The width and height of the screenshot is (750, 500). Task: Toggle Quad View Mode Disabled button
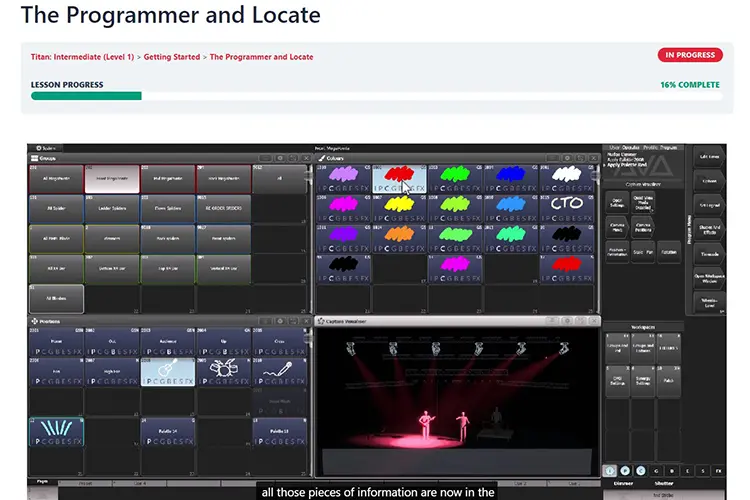coord(643,202)
